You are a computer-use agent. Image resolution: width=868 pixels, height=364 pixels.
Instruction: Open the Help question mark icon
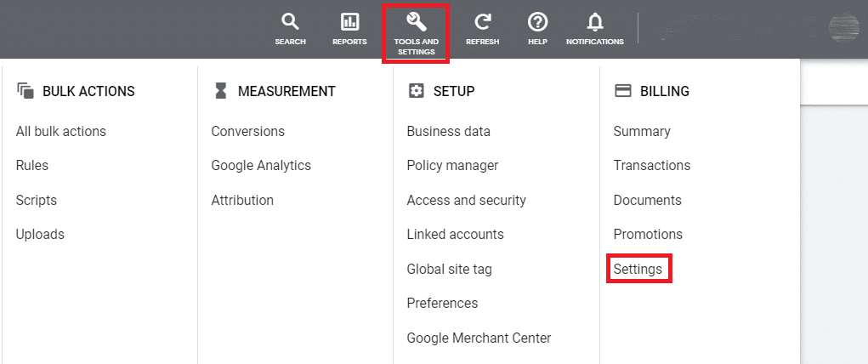(x=537, y=22)
